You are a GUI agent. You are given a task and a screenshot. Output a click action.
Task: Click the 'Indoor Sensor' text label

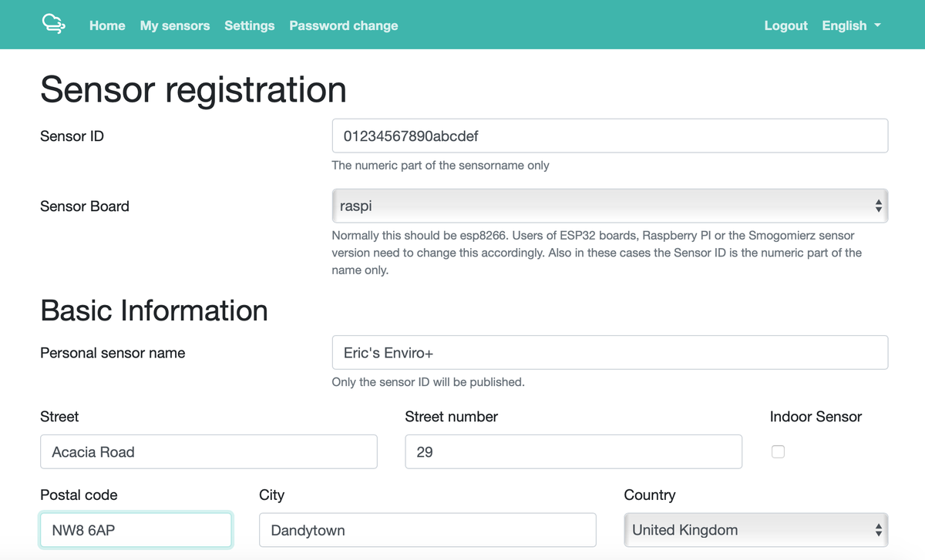(816, 417)
